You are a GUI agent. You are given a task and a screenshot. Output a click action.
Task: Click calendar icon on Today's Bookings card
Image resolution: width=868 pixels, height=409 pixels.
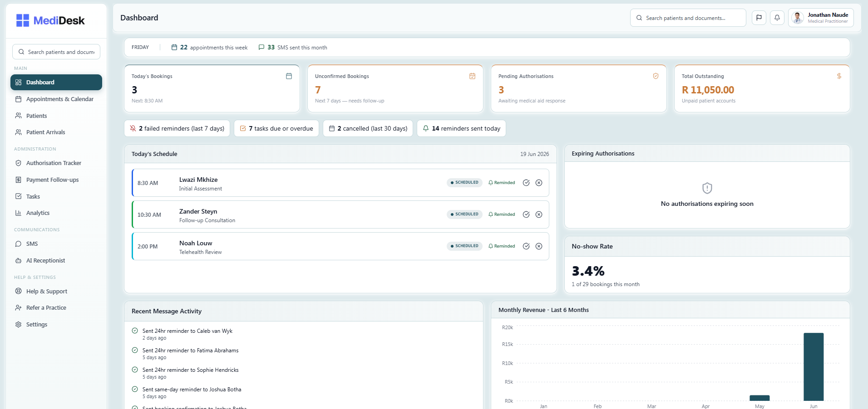289,76
